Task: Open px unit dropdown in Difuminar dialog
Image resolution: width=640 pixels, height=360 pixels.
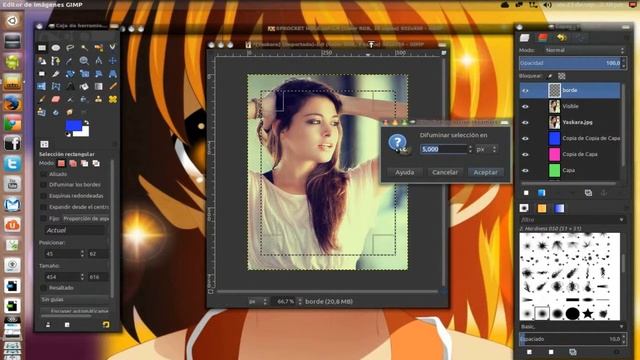Action: point(487,149)
